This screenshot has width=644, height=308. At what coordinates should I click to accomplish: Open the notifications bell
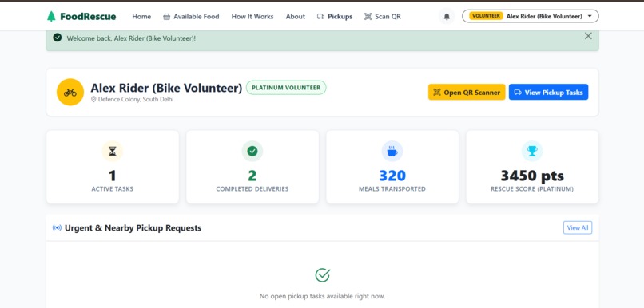click(447, 17)
